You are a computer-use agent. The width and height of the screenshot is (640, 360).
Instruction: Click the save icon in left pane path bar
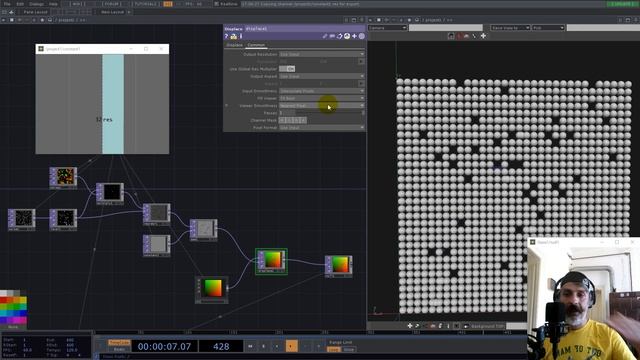pyautogui.click(x=50, y=20)
